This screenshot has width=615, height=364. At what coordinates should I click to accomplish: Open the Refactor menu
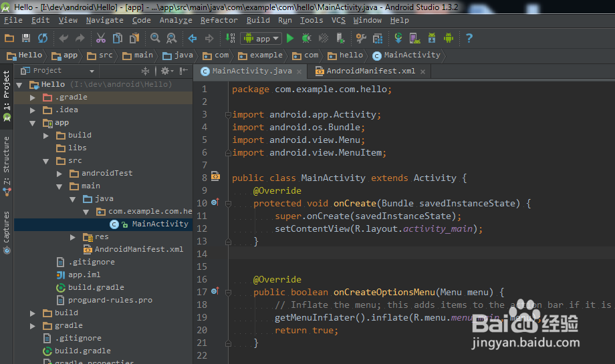[219, 21]
